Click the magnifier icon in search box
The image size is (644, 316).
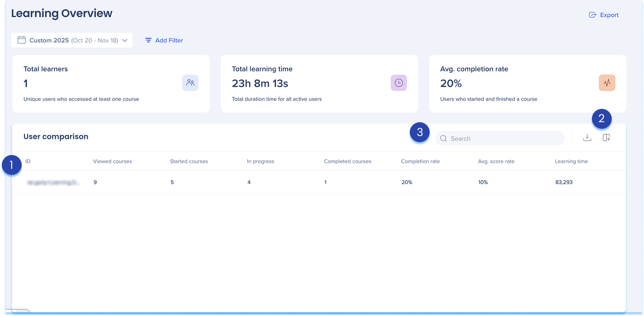pyautogui.click(x=443, y=138)
